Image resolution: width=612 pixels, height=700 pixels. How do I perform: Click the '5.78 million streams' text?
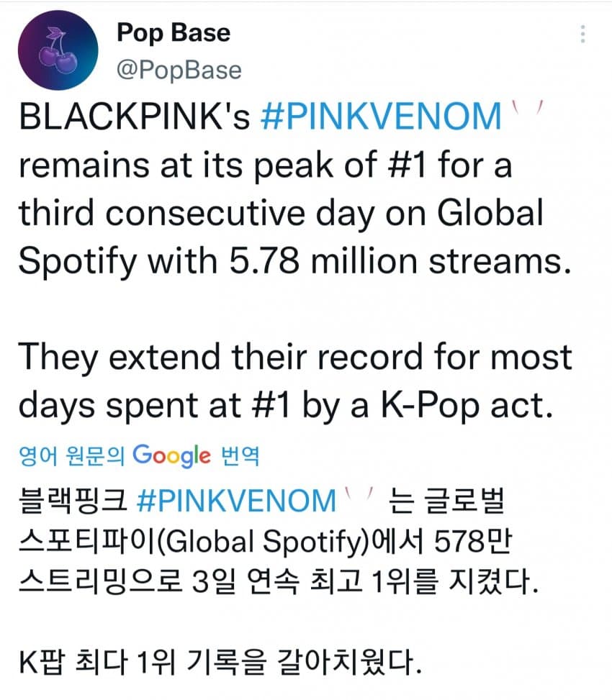pyautogui.click(x=400, y=260)
